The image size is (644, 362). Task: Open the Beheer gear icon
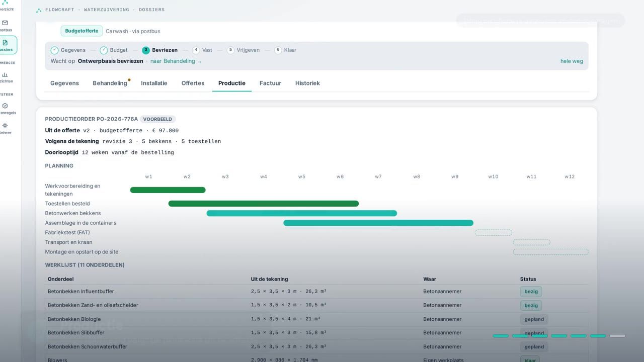(5, 126)
